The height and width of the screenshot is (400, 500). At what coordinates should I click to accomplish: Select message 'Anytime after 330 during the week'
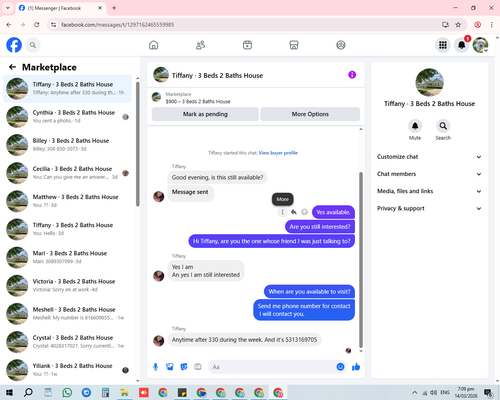click(244, 340)
